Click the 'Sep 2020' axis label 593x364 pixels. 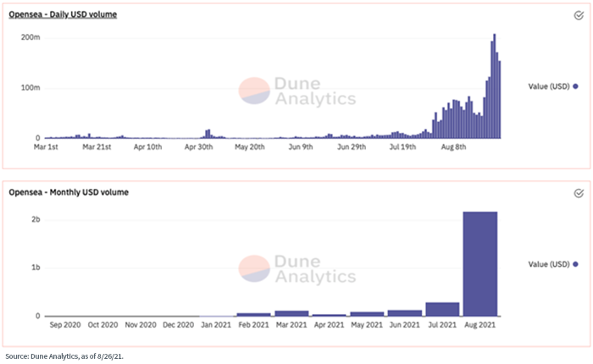point(65,325)
